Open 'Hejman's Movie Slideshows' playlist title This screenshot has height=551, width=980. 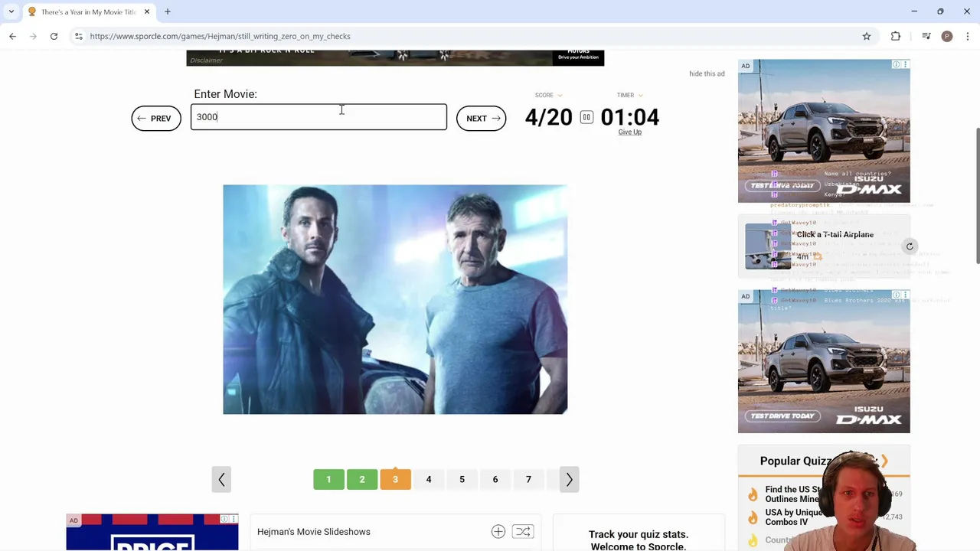[314, 532]
